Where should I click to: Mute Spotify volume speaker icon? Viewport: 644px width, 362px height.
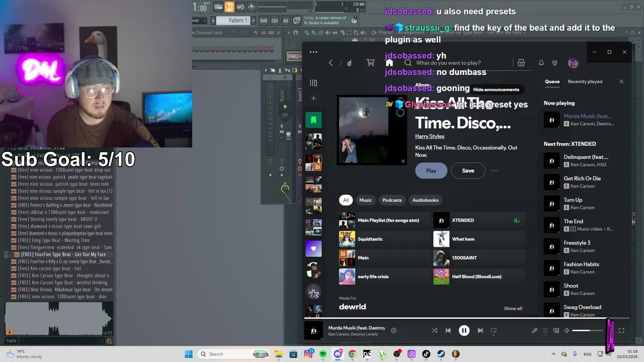click(x=567, y=330)
